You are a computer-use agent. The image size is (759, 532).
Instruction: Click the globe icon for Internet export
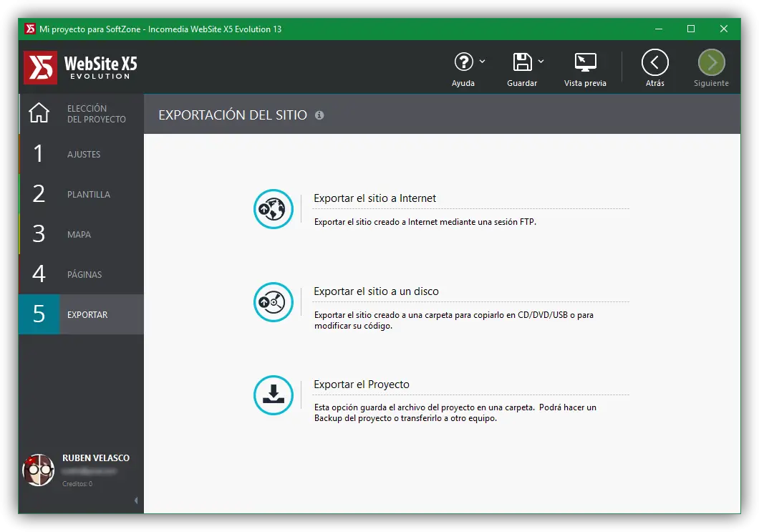274,209
